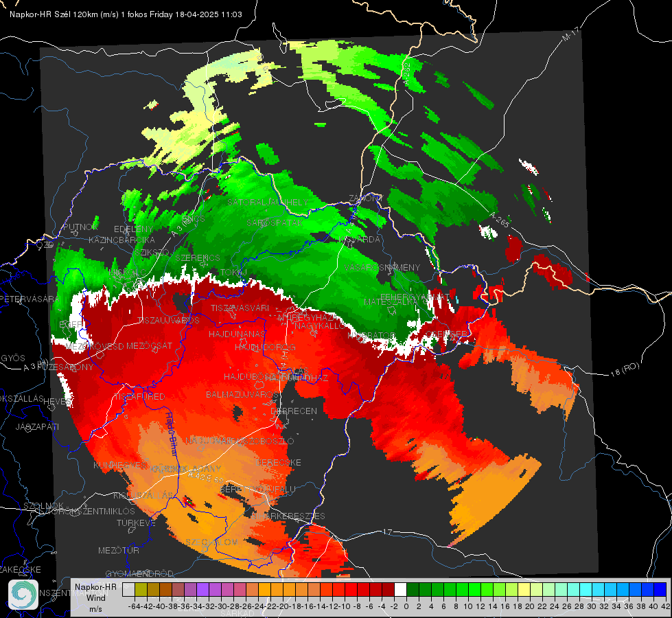Pick the yellow swatch between 18 and 20

click(524, 589)
